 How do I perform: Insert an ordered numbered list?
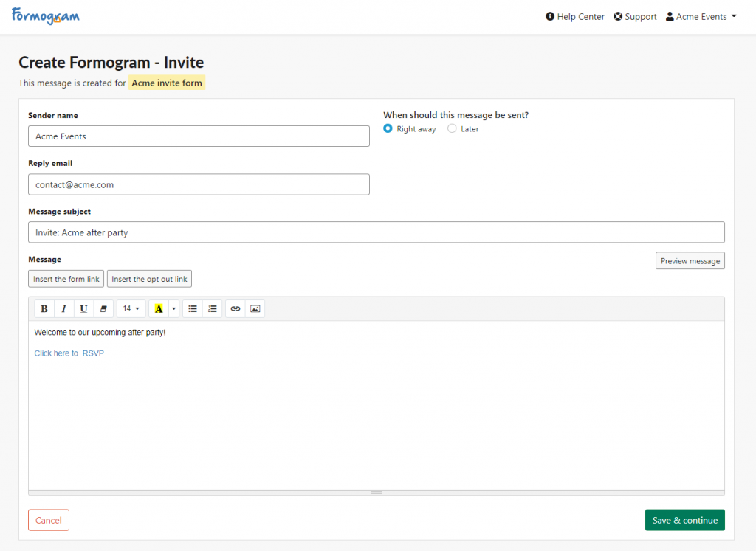tap(212, 309)
